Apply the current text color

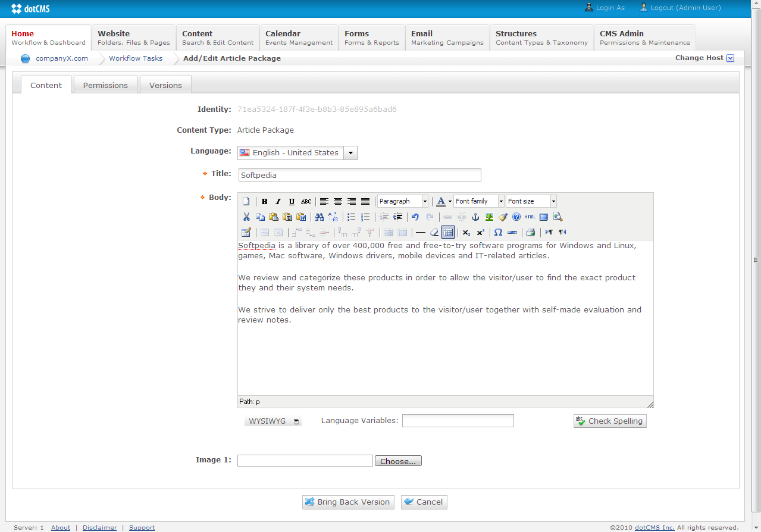pos(441,201)
